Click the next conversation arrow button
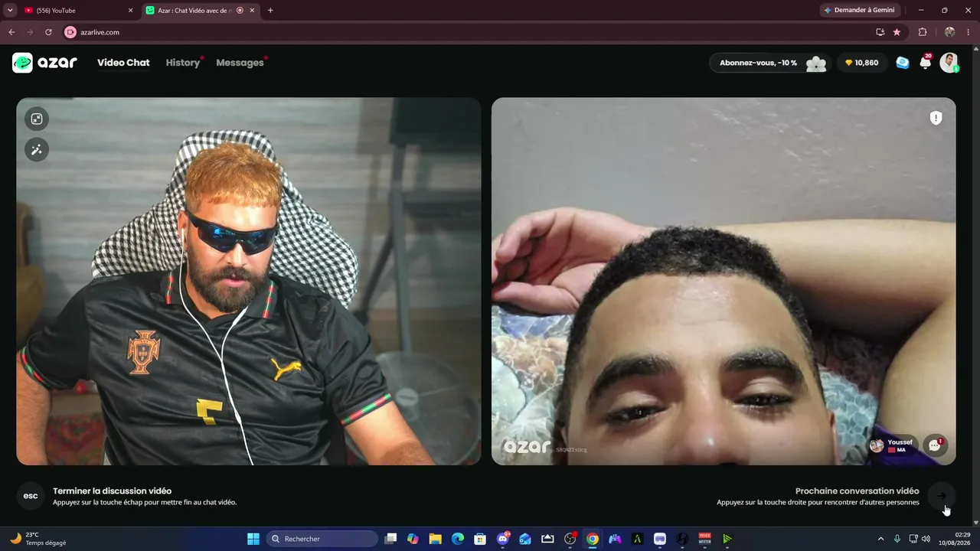980x551 pixels. point(941,496)
